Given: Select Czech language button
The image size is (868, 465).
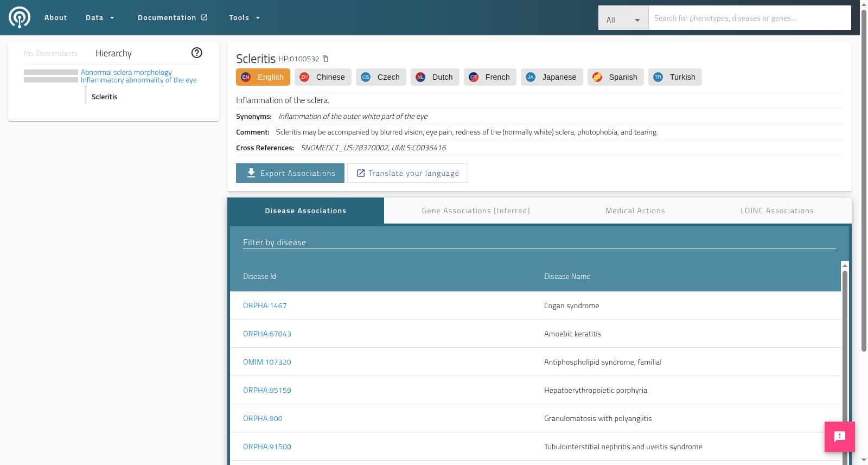Looking at the screenshot, I should point(381,77).
